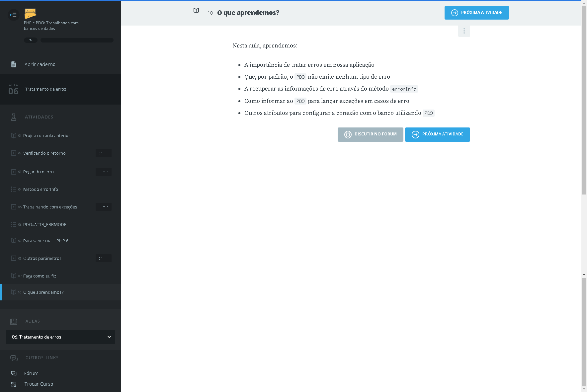
Task: Click Próxima Atividade button below lesson text
Action: 437,134
